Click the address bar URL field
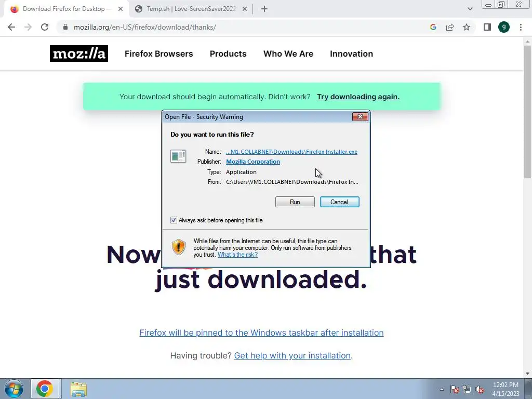This screenshot has width=532, height=399. tap(237, 27)
